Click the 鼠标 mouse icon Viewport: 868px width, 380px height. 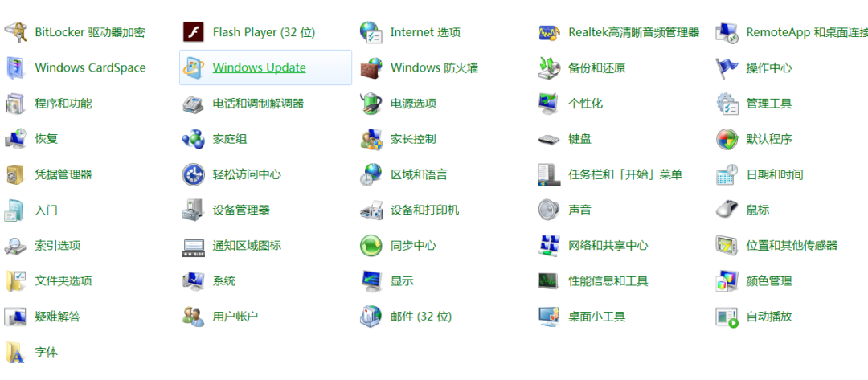[727, 210]
